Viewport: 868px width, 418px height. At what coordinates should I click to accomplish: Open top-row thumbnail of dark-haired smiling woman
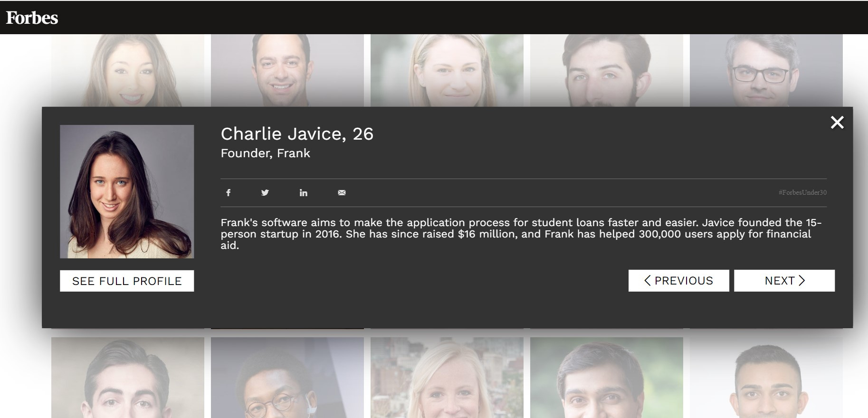(128, 70)
